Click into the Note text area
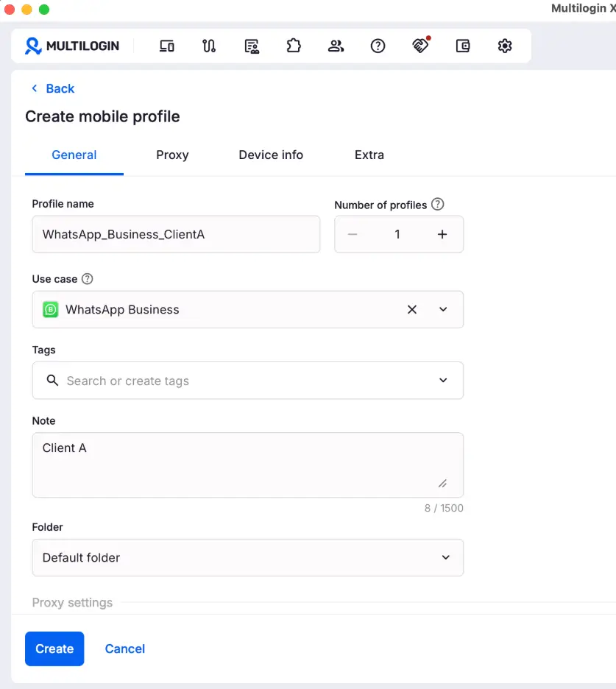The image size is (616, 689). (x=248, y=465)
